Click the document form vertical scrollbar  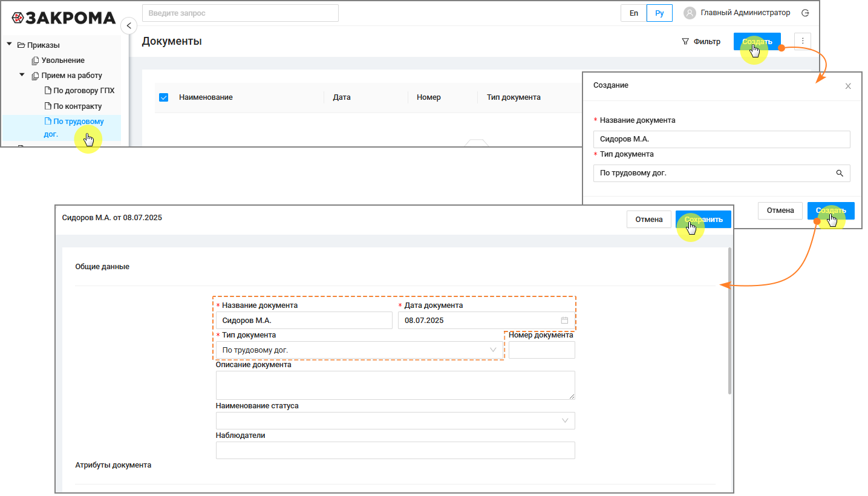click(x=730, y=321)
